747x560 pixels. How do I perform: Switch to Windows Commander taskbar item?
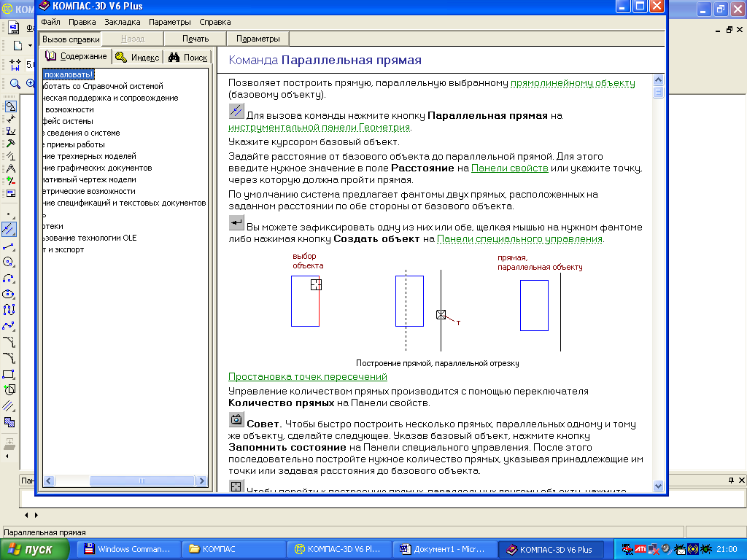(127, 549)
